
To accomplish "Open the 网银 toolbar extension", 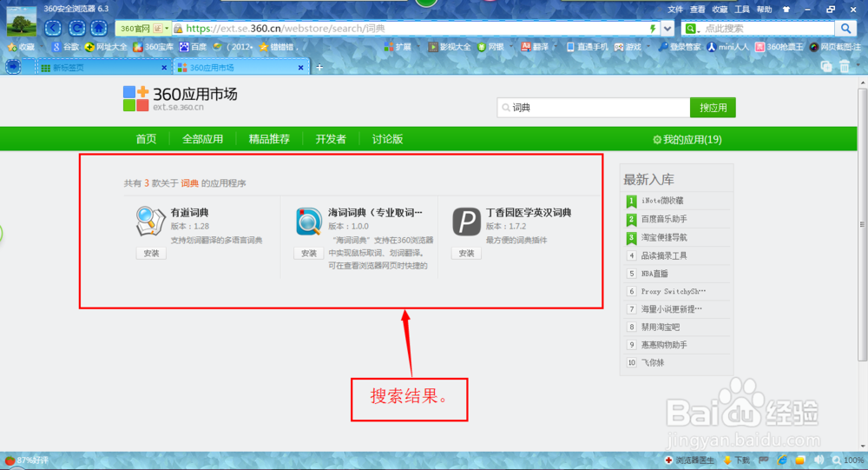I will (x=491, y=47).
